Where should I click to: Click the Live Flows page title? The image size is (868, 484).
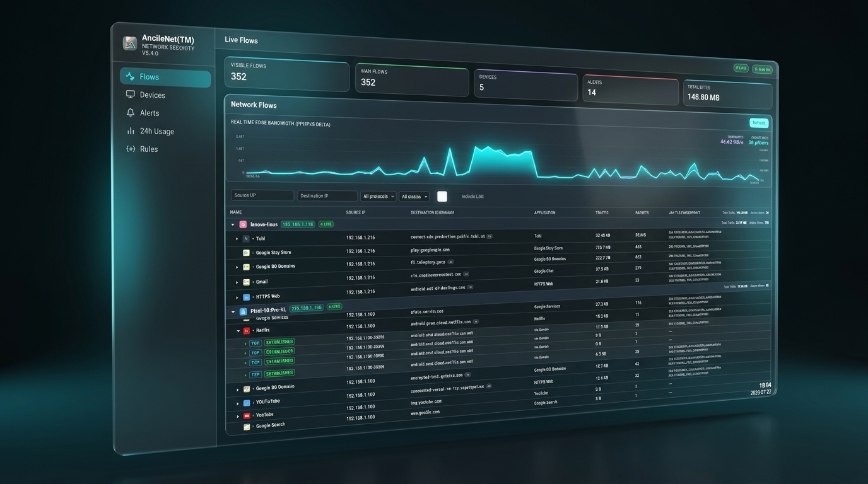(241, 40)
